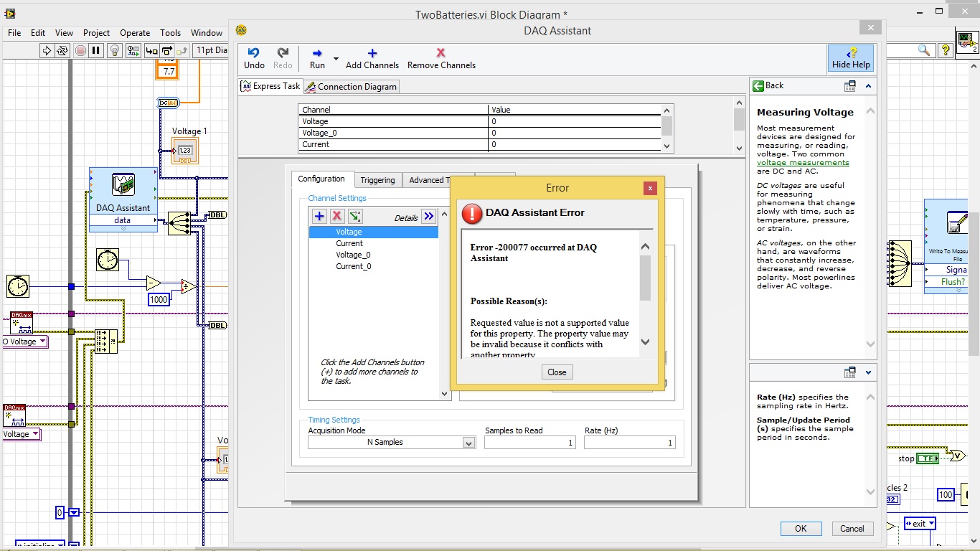This screenshot has width=980, height=551.
Task: Open the Project menu
Action: point(96,32)
